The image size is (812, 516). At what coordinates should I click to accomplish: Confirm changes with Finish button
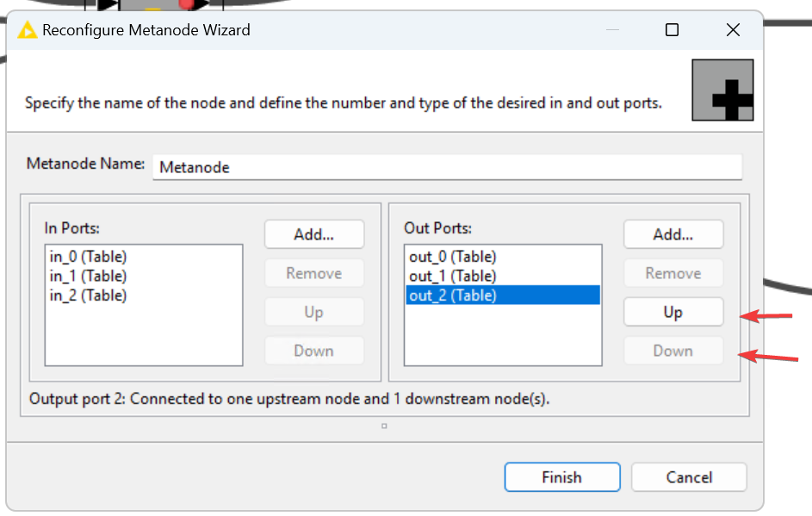click(x=561, y=477)
